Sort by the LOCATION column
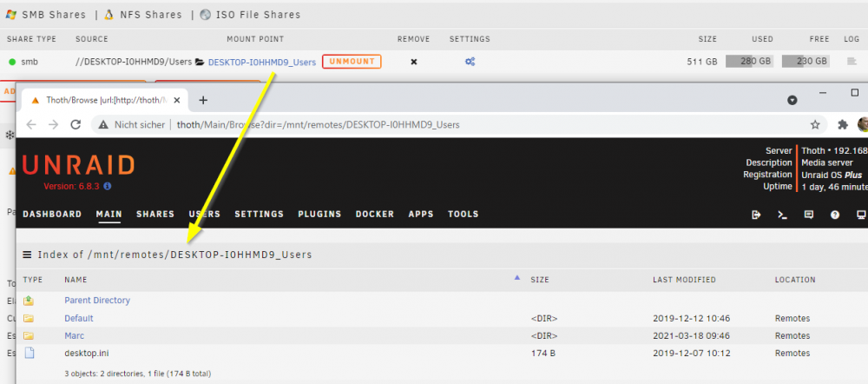The height and width of the screenshot is (384, 868). (795, 280)
